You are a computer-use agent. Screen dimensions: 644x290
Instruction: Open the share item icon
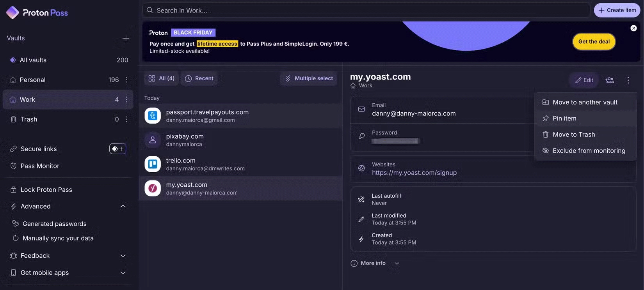[609, 80]
